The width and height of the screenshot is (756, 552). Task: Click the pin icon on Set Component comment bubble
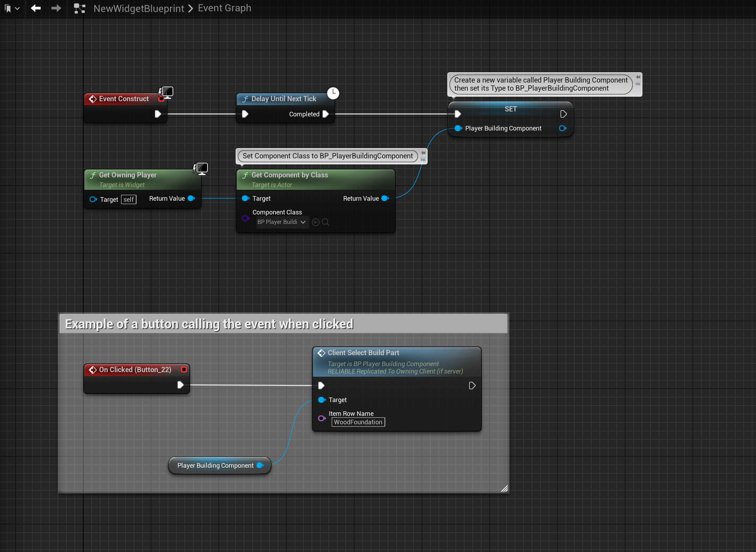tap(423, 153)
